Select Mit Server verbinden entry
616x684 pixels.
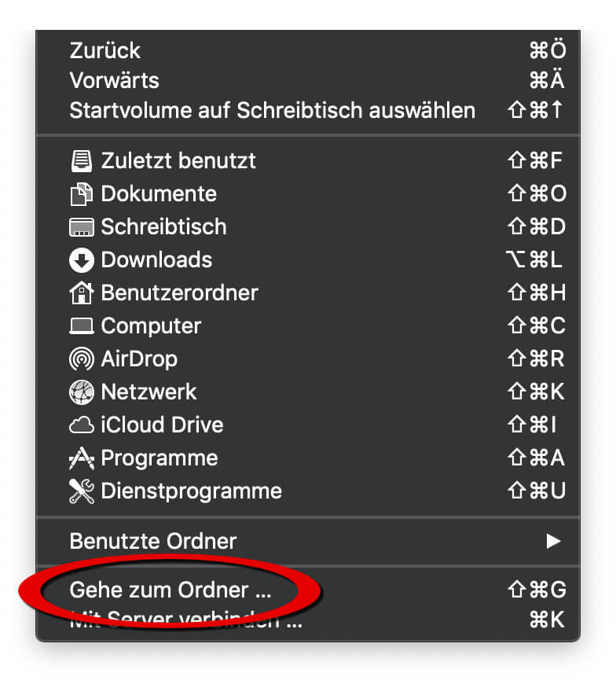tap(185, 621)
